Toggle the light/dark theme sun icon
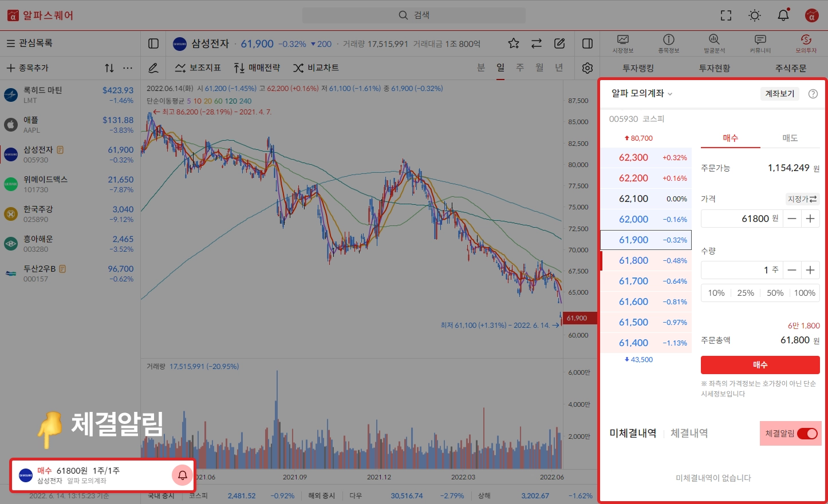 coord(755,15)
